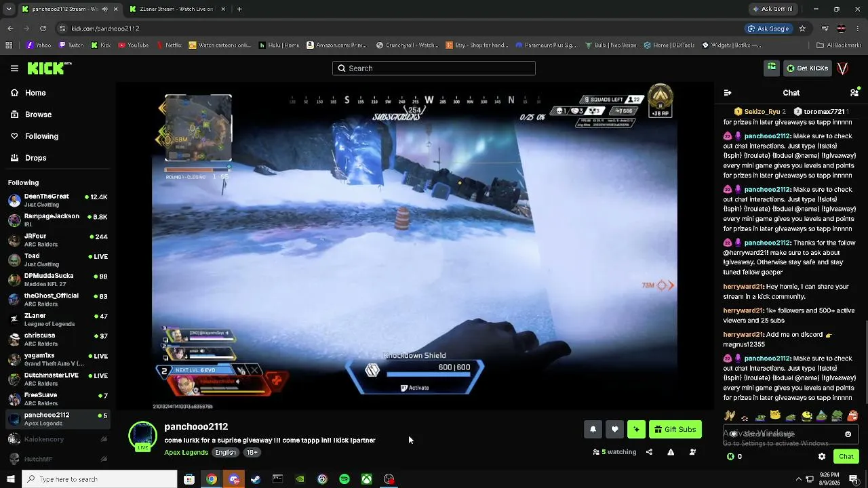
Task: Open the Chrome tab search dropdown
Action: click(x=9, y=9)
